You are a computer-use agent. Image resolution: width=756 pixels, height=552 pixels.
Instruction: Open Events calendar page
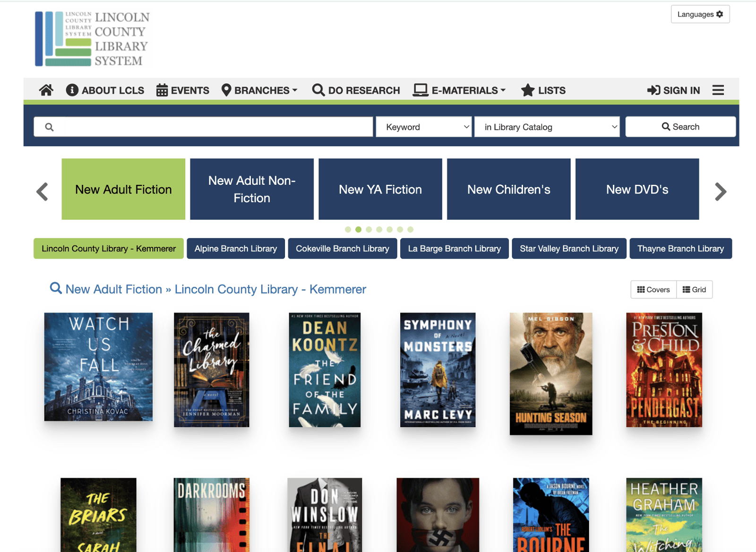tap(183, 90)
